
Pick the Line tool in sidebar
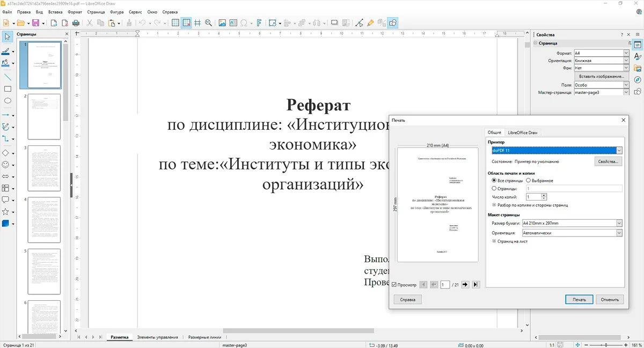click(x=8, y=77)
